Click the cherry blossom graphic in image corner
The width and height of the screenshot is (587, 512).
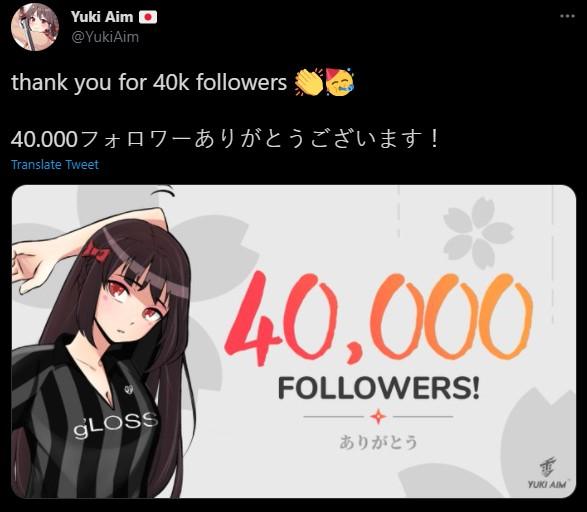[478, 232]
